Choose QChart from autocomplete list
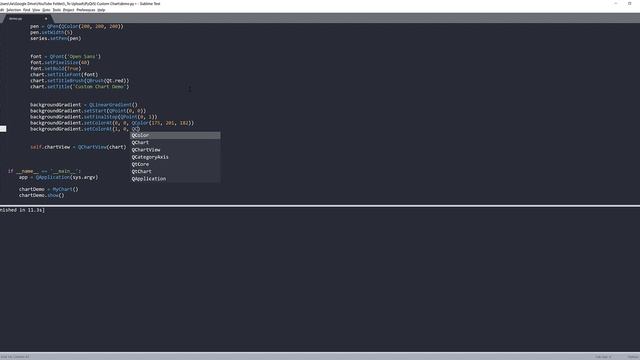Image resolution: width=640 pixels, height=360 pixels. coord(175,142)
